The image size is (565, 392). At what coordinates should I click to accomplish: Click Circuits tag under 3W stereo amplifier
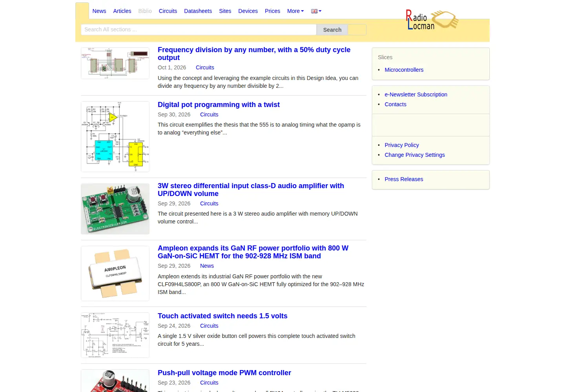coord(209,203)
